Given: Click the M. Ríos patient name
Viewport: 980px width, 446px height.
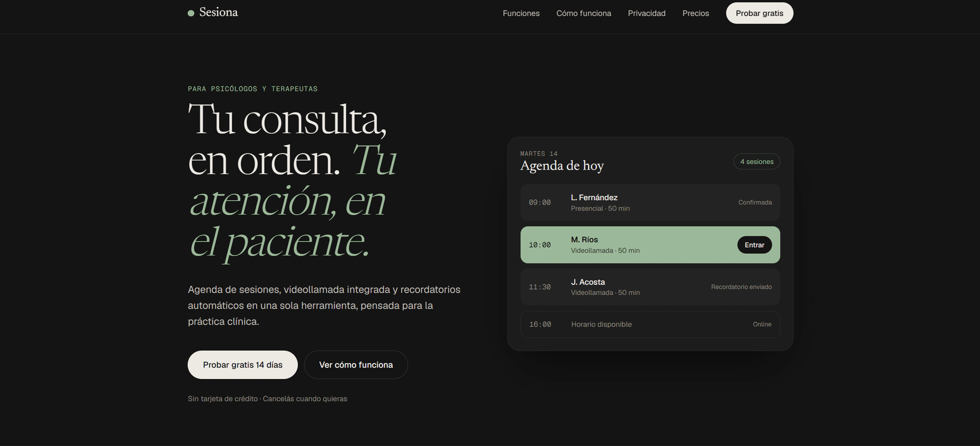Looking at the screenshot, I should [x=584, y=240].
